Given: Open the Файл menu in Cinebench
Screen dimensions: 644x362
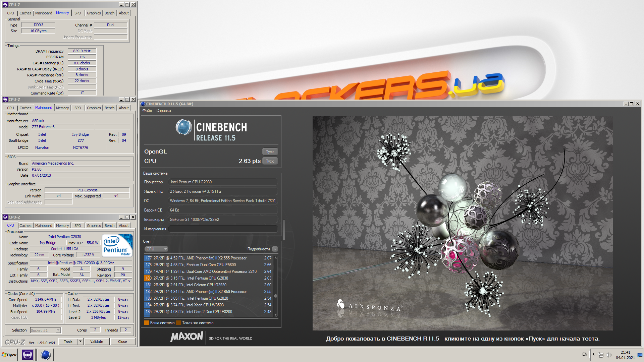Looking at the screenshot, I should pos(147,111).
